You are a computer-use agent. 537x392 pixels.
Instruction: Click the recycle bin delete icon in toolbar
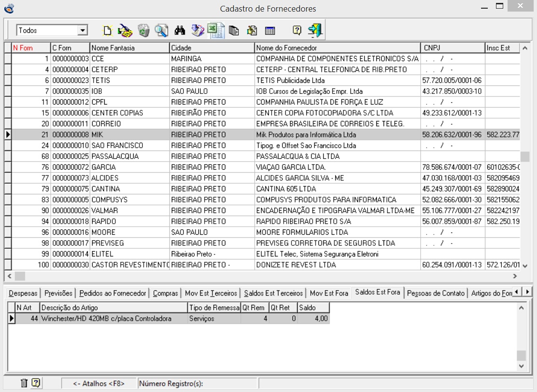point(143,30)
